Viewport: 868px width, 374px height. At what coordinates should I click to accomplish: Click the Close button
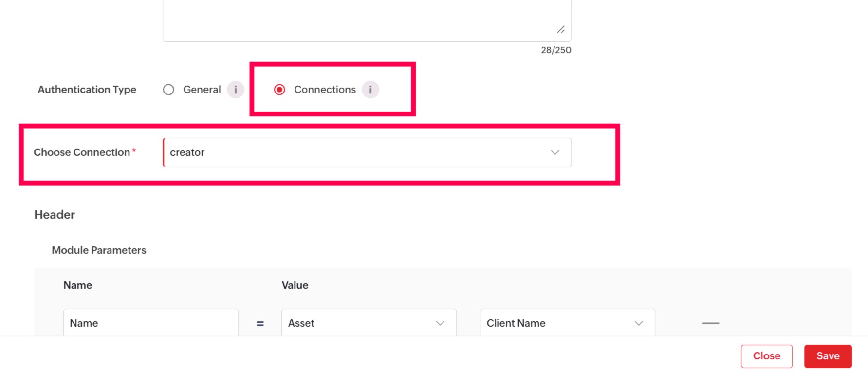pyautogui.click(x=766, y=356)
